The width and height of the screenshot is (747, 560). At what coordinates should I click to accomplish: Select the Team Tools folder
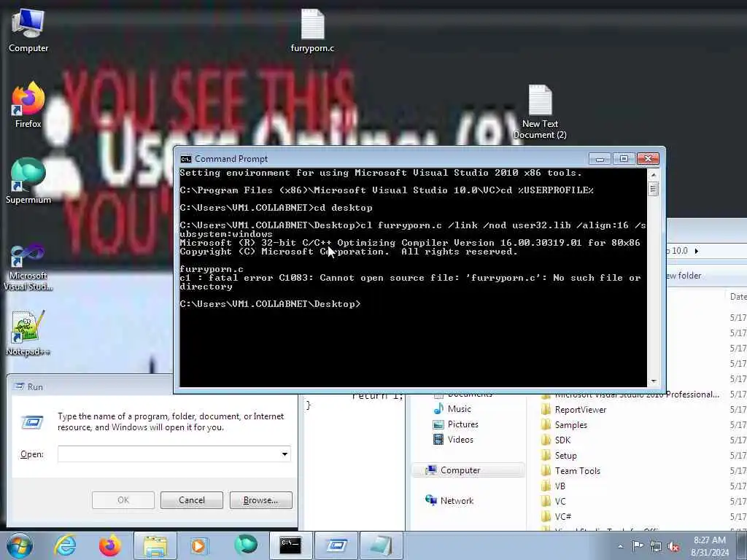(571, 470)
